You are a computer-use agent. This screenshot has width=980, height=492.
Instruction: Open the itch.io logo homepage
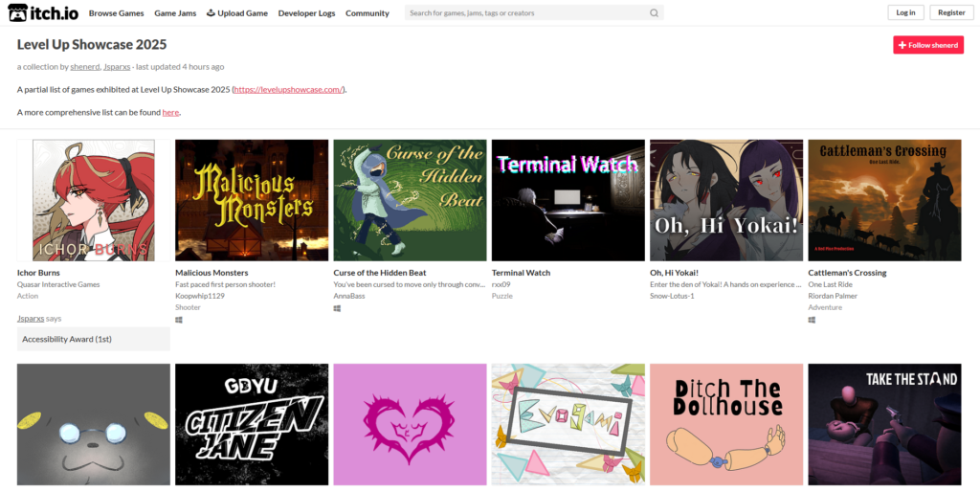43,12
